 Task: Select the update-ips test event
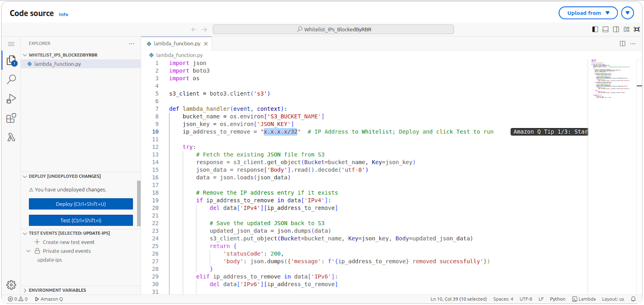tap(50, 260)
